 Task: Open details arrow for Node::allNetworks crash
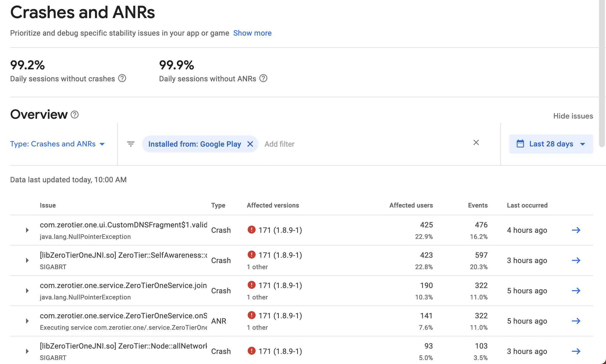(x=576, y=351)
